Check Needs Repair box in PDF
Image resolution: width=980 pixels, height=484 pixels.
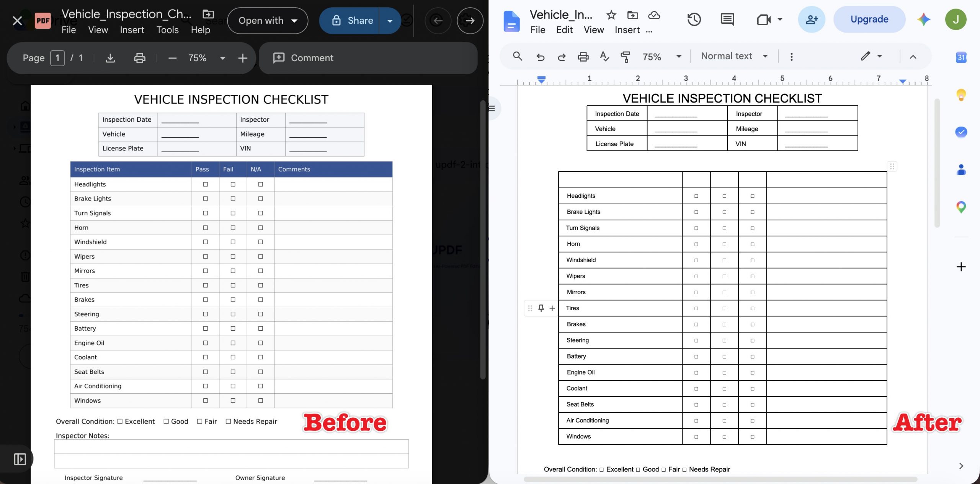[x=228, y=421]
